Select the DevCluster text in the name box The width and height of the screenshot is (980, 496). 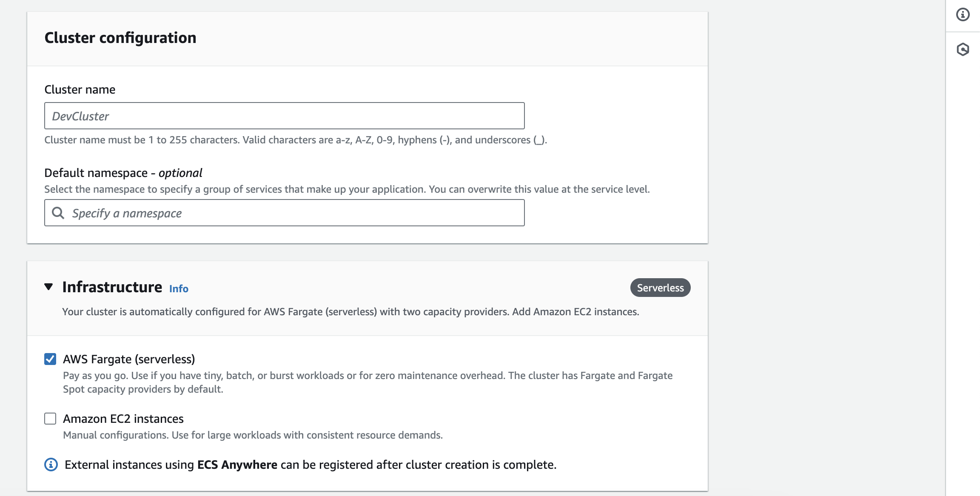tap(80, 115)
